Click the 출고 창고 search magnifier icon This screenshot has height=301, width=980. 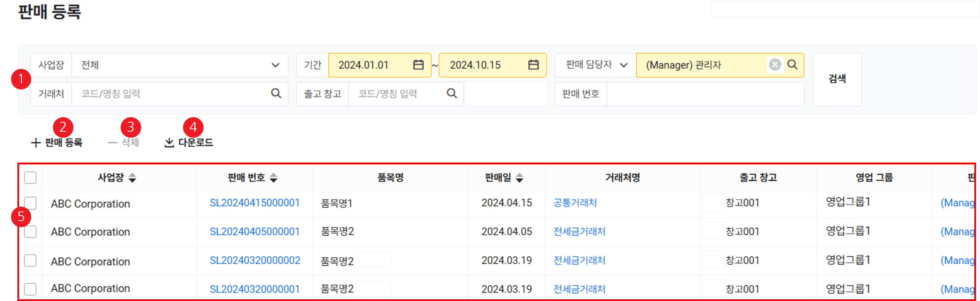452,93
